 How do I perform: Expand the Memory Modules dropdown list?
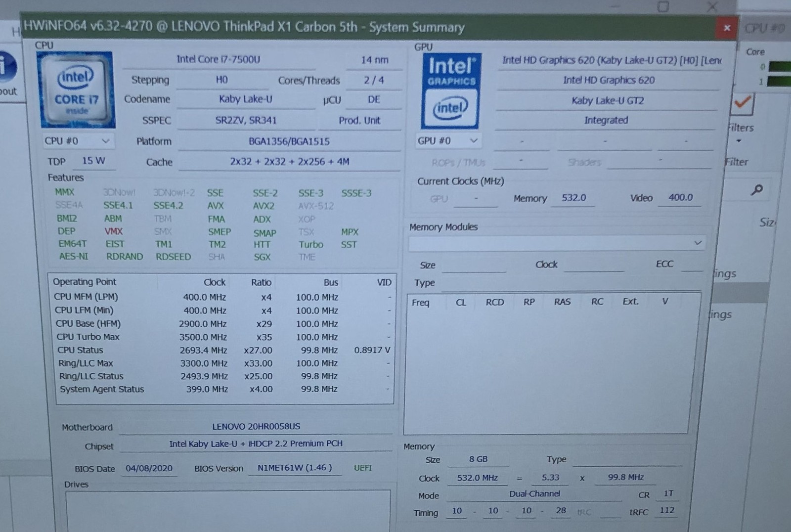(556, 243)
